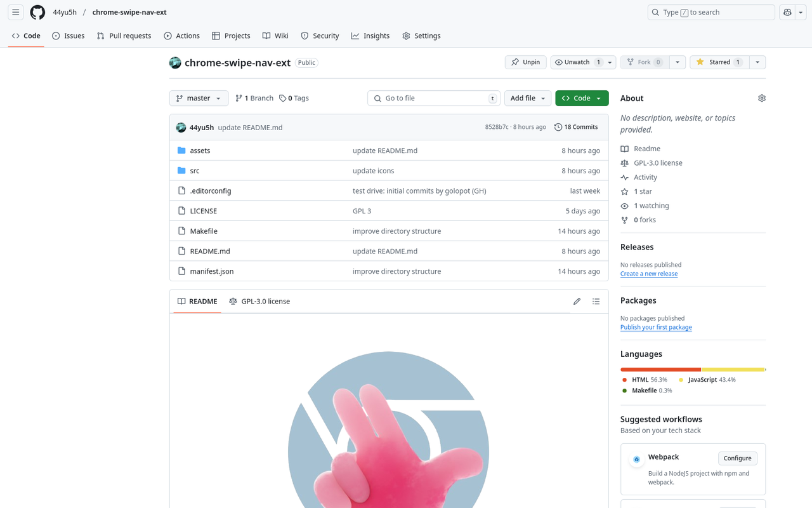812x508 pixels.
Task: Click the 44yu5h avatar in commit row
Action: click(x=181, y=128)
